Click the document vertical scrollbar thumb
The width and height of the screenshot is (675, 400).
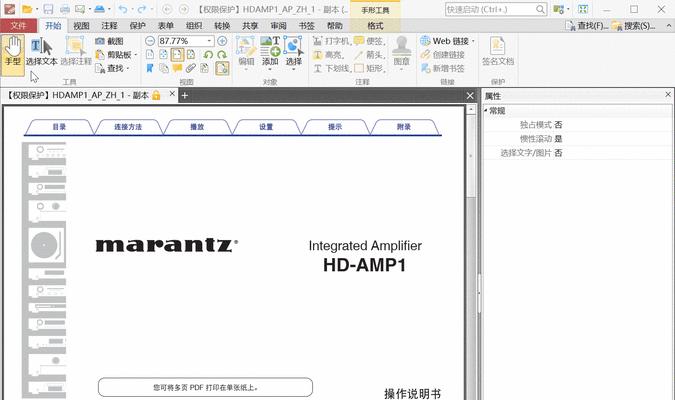471,155
